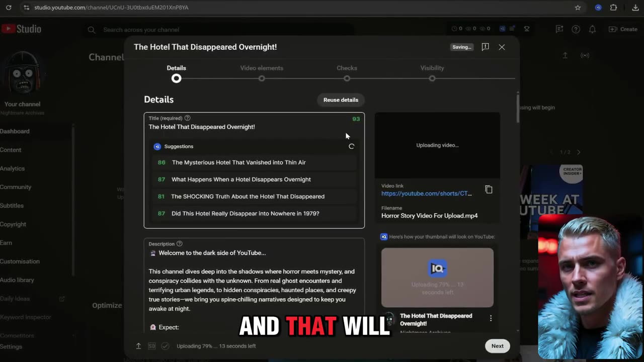The image size is (644, 362).
Task: Refresh the title suggestions
Action: 351,146
